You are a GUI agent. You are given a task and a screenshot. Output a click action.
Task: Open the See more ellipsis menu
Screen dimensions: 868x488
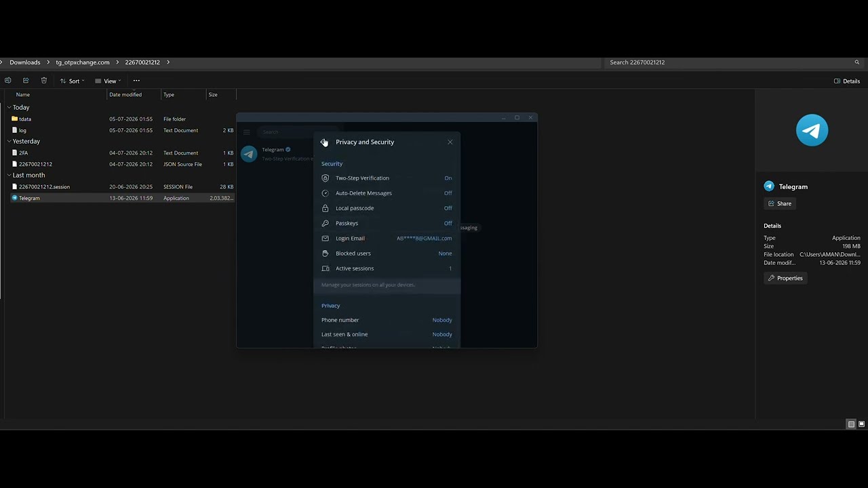[136, 81]
